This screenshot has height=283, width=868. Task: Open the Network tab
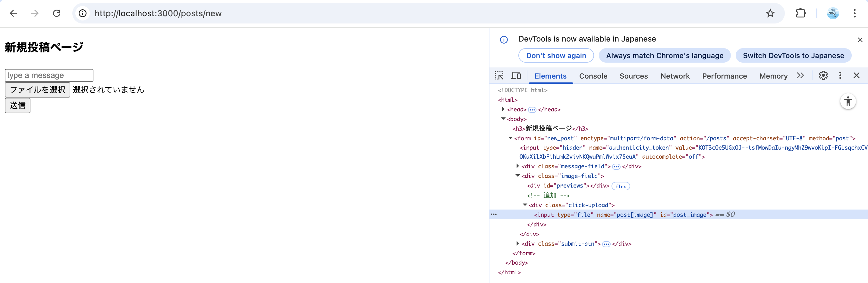(x=675, y=76)
